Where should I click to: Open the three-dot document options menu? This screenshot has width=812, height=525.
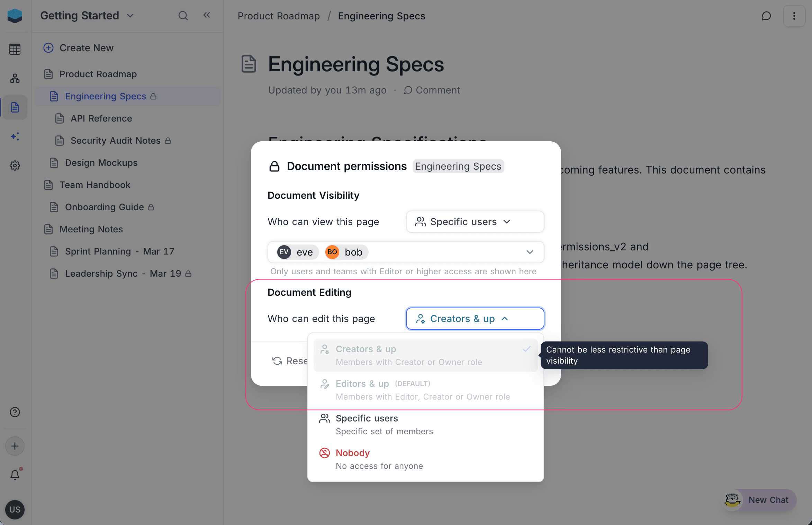[x=794, y=16]
